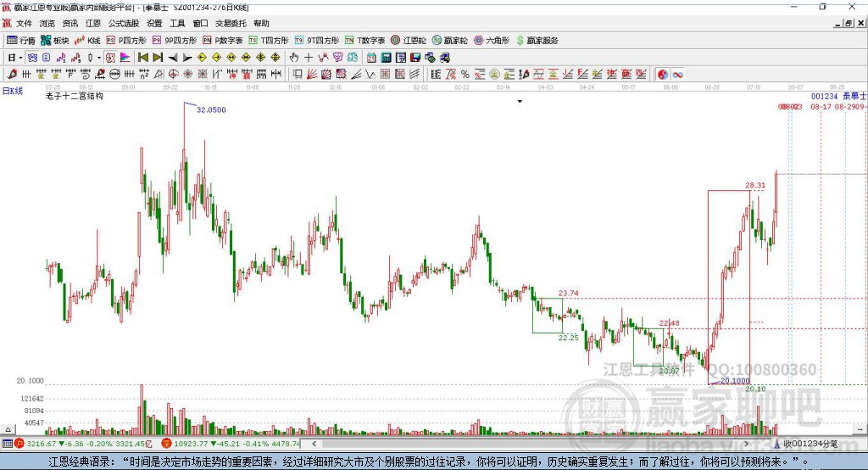Image resolution: width=868 pixels, height=470 pixels.
Task: Select the rectangle box drawing tool
Action: tap(298, 75)
